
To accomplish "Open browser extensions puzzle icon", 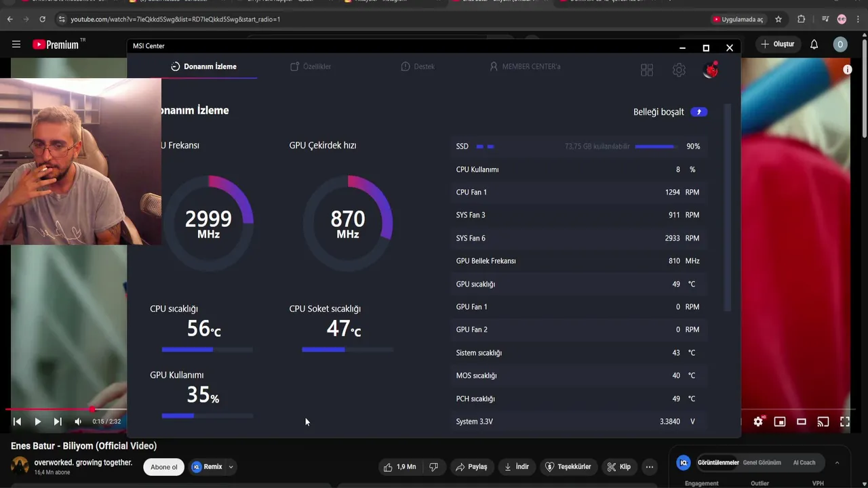I will 802,20.
